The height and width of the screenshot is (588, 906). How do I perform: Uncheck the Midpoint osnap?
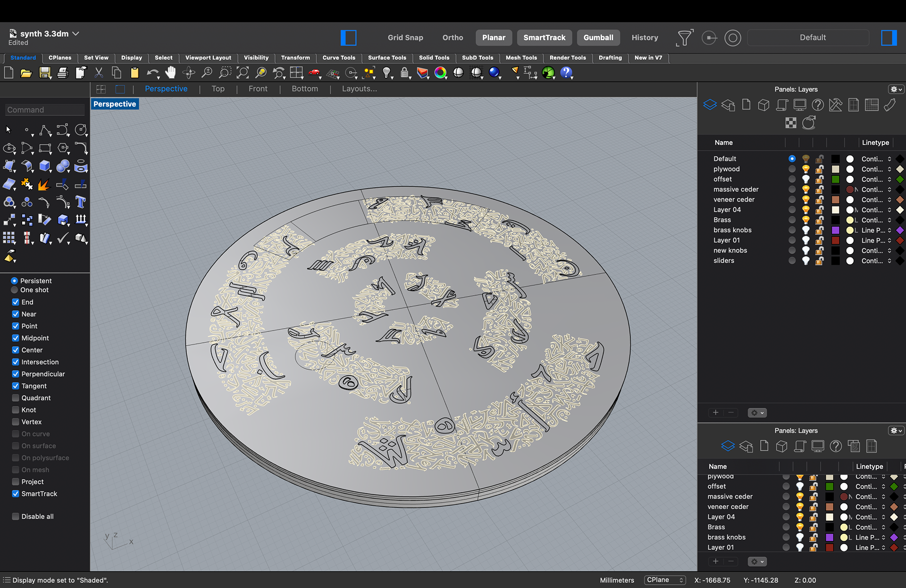16,338
